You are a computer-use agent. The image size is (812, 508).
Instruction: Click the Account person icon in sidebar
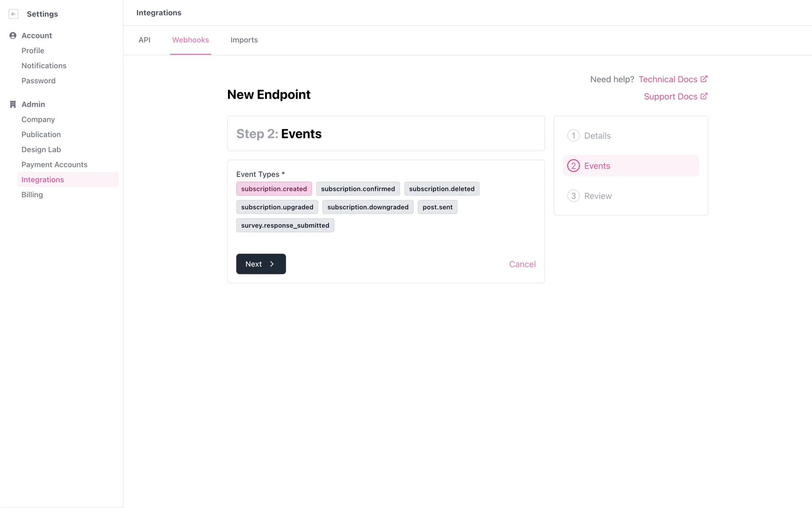click(x=13, y=36)
